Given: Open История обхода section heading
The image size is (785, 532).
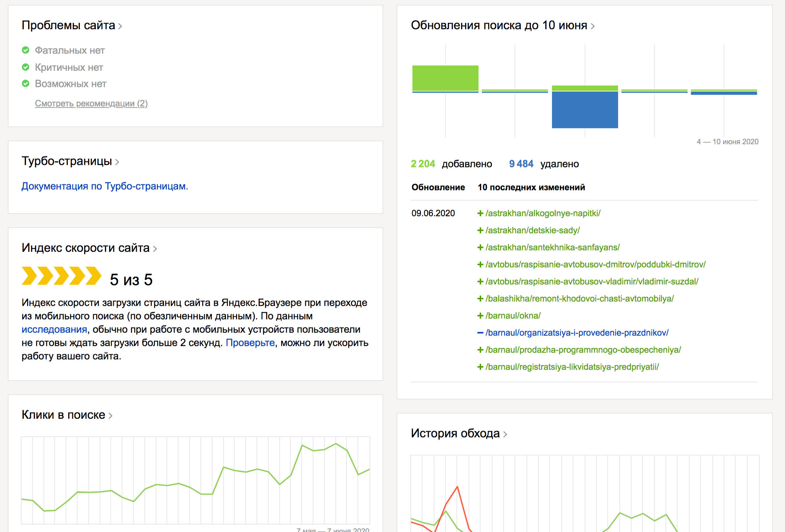Looking at the screenshot, I should pos(455,433).
